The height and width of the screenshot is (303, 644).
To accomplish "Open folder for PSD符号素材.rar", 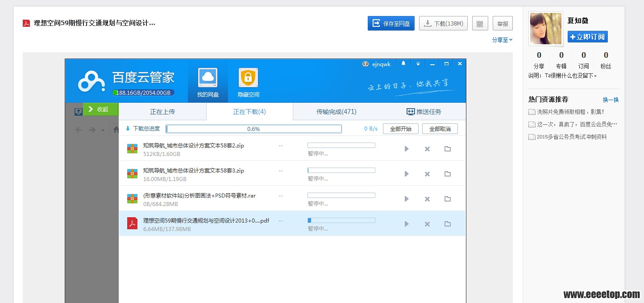I will point(448,199).
